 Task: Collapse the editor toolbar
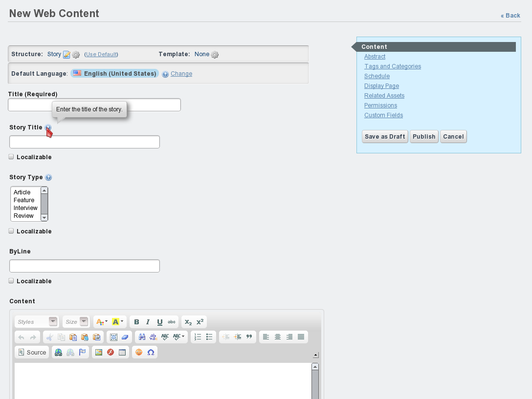(315, 355)
